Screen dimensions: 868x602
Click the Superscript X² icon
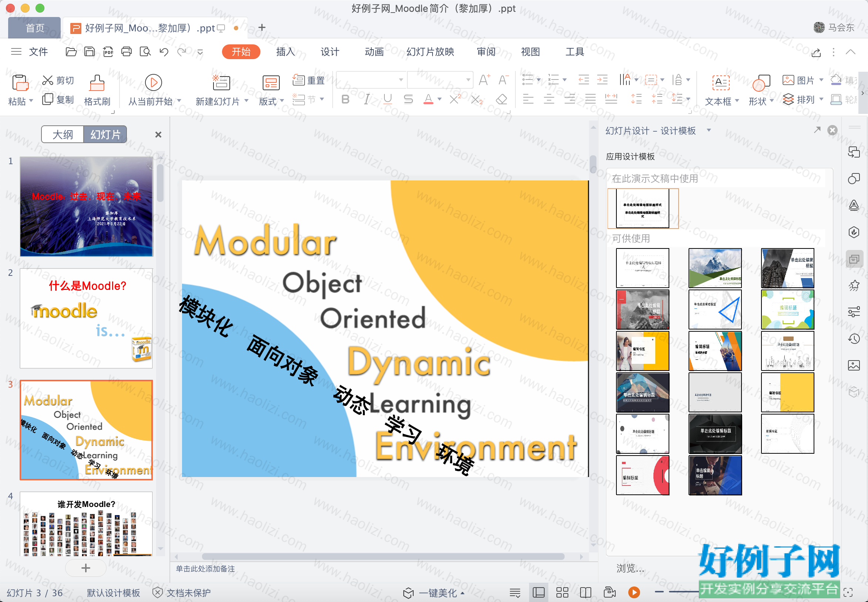tap(455, 99)
